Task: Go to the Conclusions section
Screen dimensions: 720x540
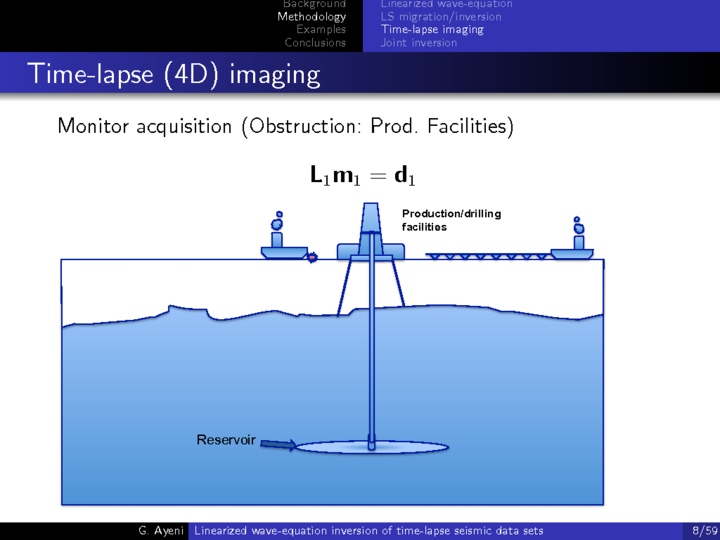Action: pos(315,43)
